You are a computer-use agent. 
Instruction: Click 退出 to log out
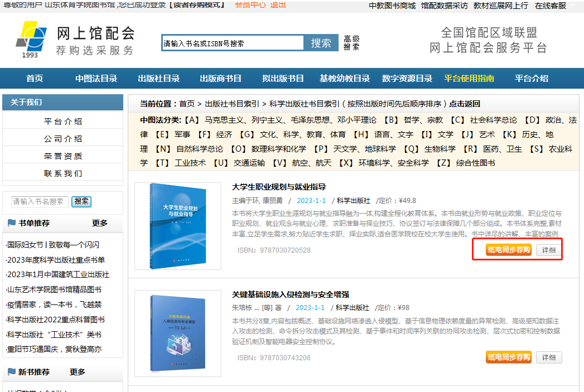tap(278, 5)
